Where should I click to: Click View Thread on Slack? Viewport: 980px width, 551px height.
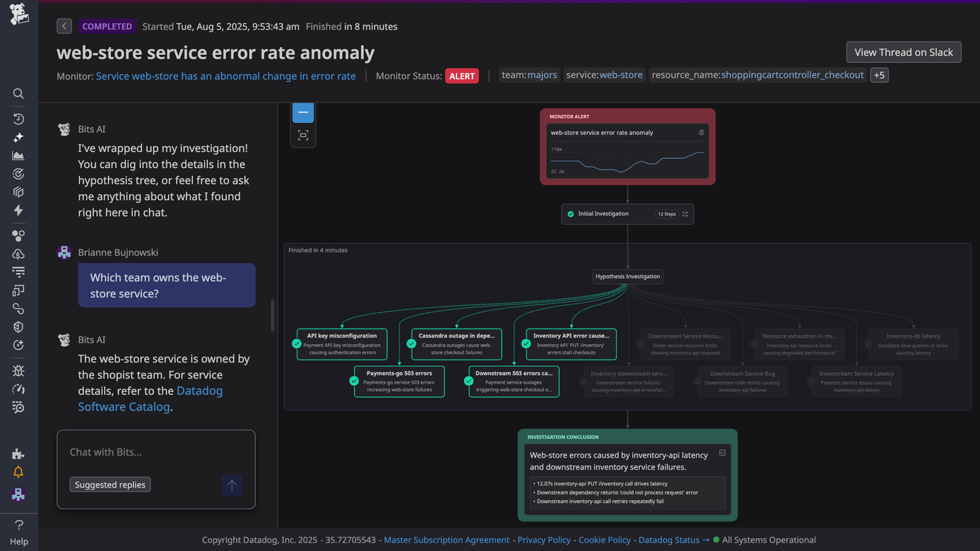coord(904,52)
